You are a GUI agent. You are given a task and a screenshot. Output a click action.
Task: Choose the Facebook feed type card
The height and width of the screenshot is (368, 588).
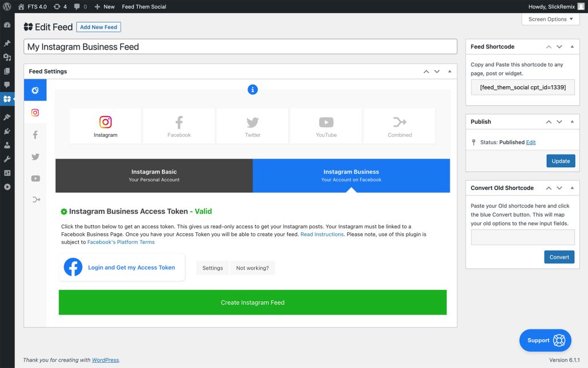[179, 126]
